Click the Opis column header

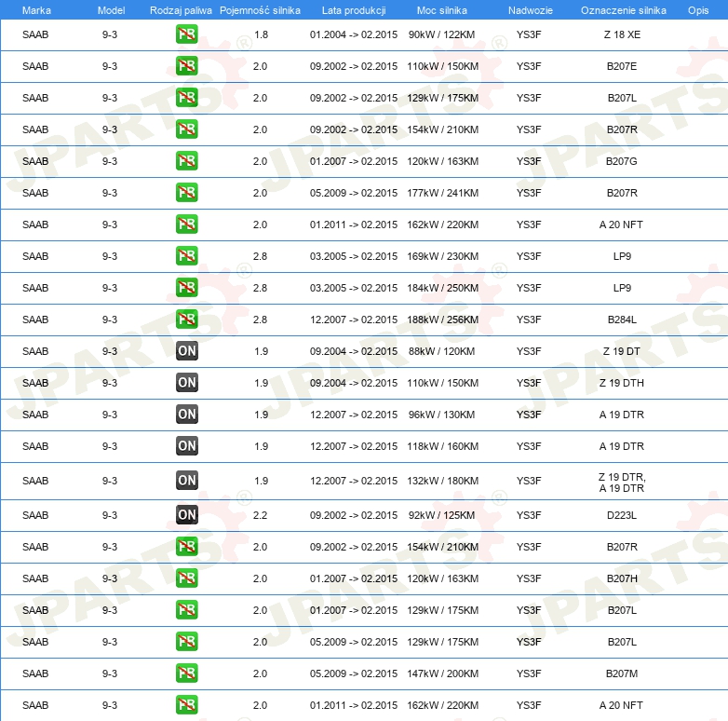click(698, 10)
